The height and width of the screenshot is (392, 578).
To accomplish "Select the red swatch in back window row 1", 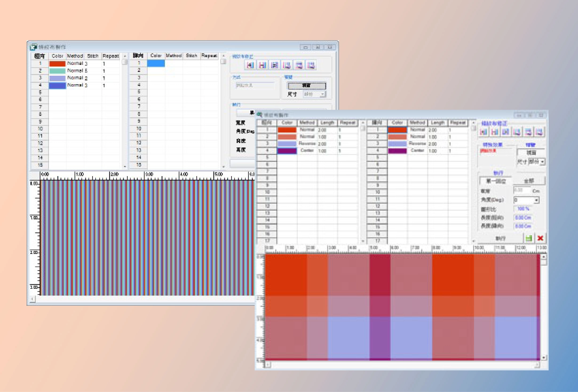I will (57, 64).
